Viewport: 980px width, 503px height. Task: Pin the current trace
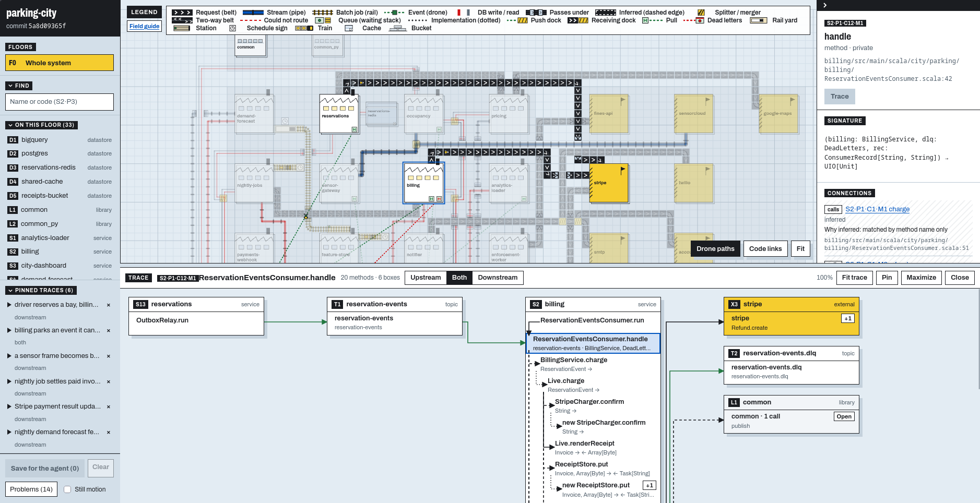click(x=887, y=278)
